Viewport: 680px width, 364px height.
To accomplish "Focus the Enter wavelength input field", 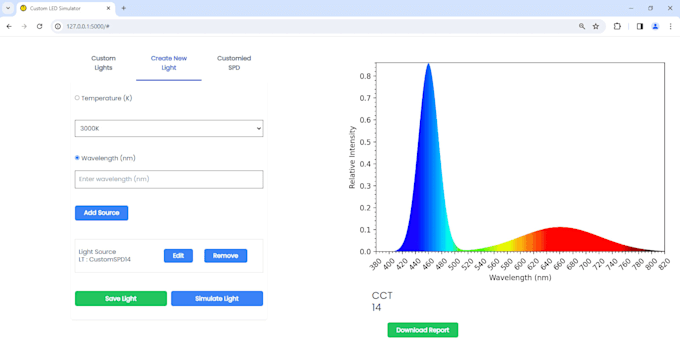I will (x=169, y=179).
